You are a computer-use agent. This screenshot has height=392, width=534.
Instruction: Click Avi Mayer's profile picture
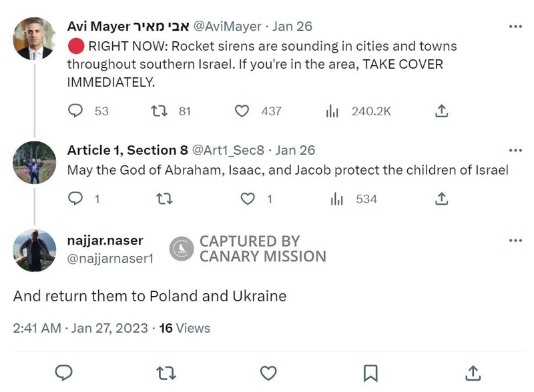[x=34, y=39]
